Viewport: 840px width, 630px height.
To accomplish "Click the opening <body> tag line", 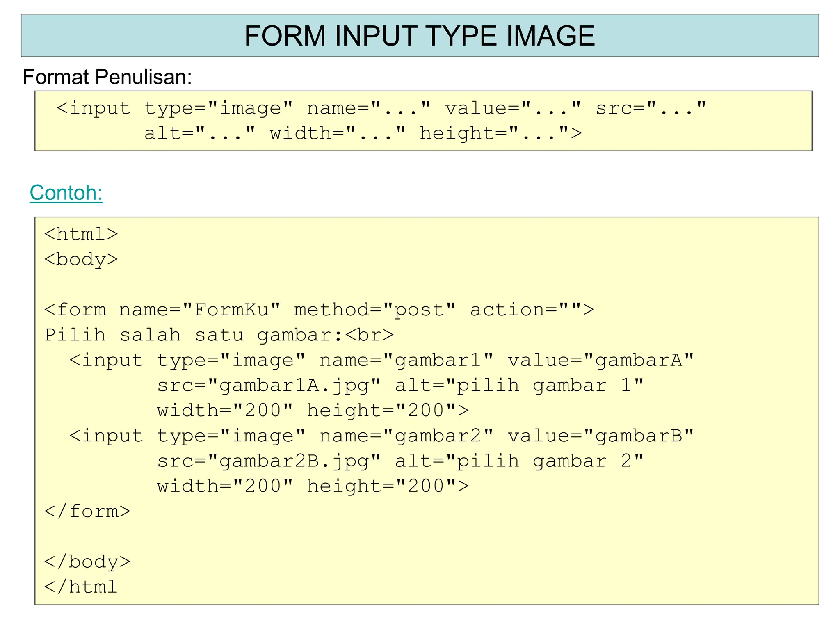I will [x=81, y=260].
